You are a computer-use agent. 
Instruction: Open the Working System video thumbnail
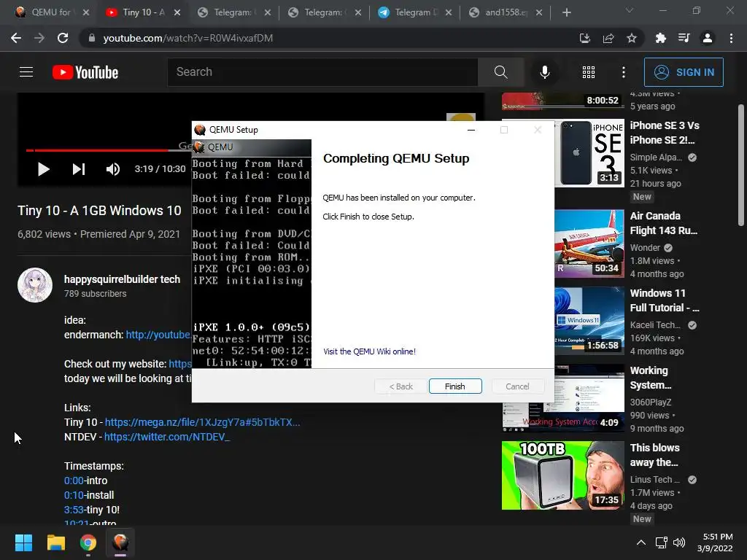click(589, 397)
